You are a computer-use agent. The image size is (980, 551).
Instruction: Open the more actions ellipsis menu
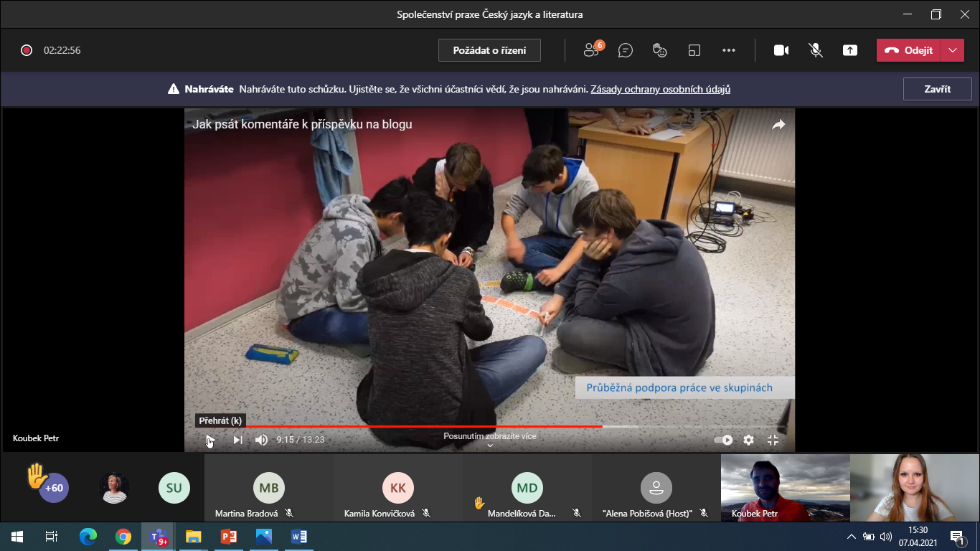[x=729, y=50]
